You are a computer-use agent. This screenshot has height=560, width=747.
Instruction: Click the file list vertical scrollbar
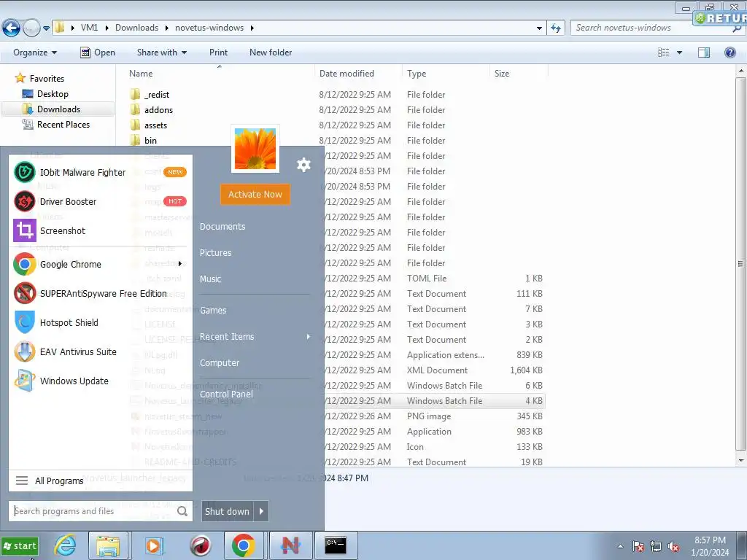[740, 264]
